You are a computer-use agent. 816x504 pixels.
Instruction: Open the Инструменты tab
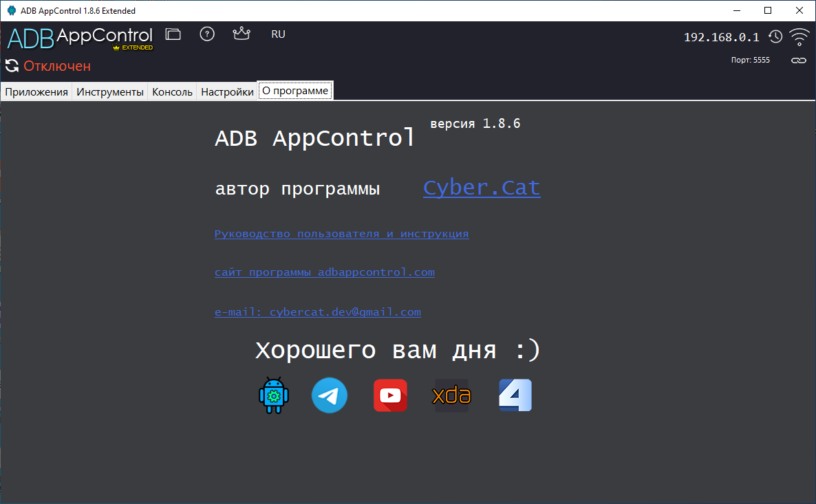(x=110, y=92)
